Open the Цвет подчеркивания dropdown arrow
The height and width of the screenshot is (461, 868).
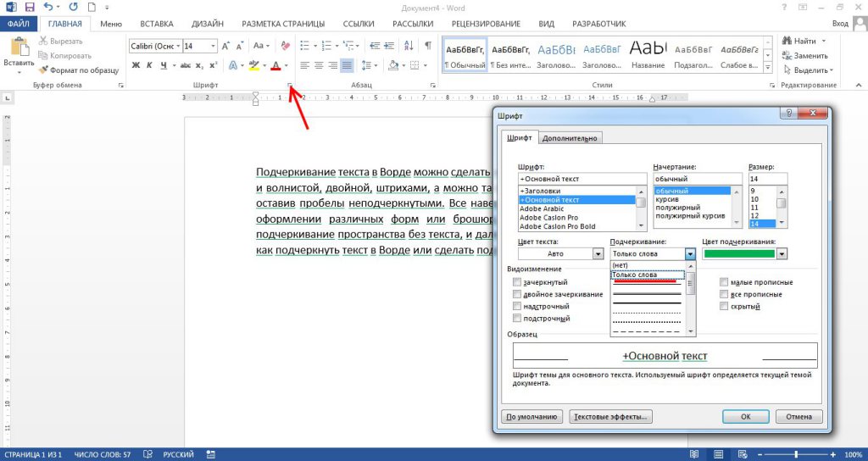[782, 254]
